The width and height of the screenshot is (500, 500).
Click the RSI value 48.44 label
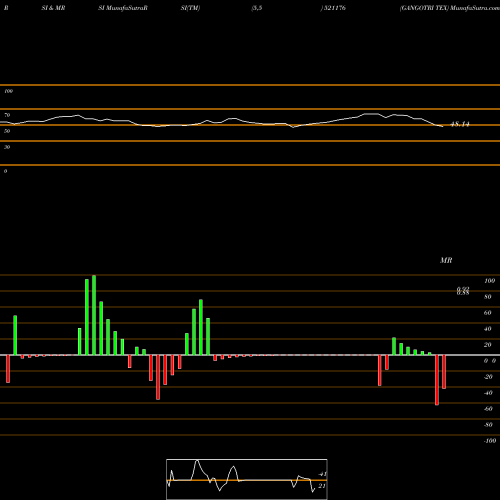460,124
